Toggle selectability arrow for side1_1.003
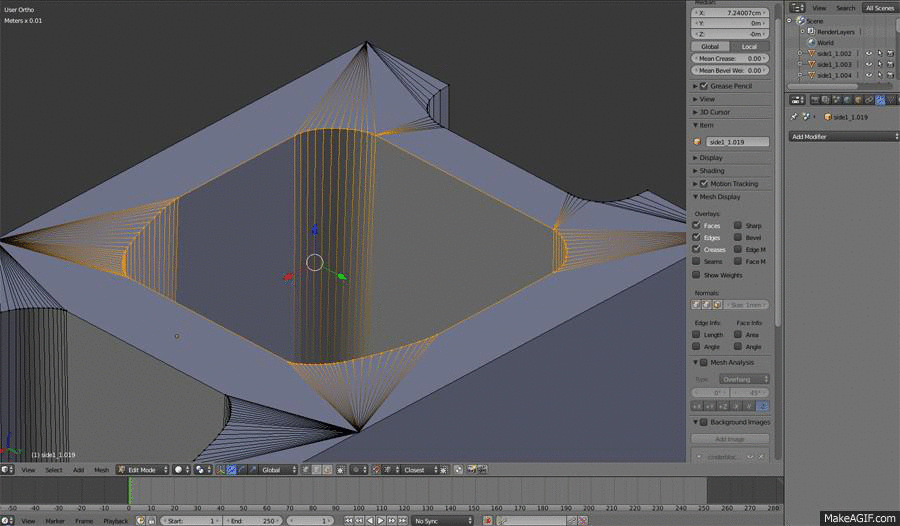 click(879, 64)
